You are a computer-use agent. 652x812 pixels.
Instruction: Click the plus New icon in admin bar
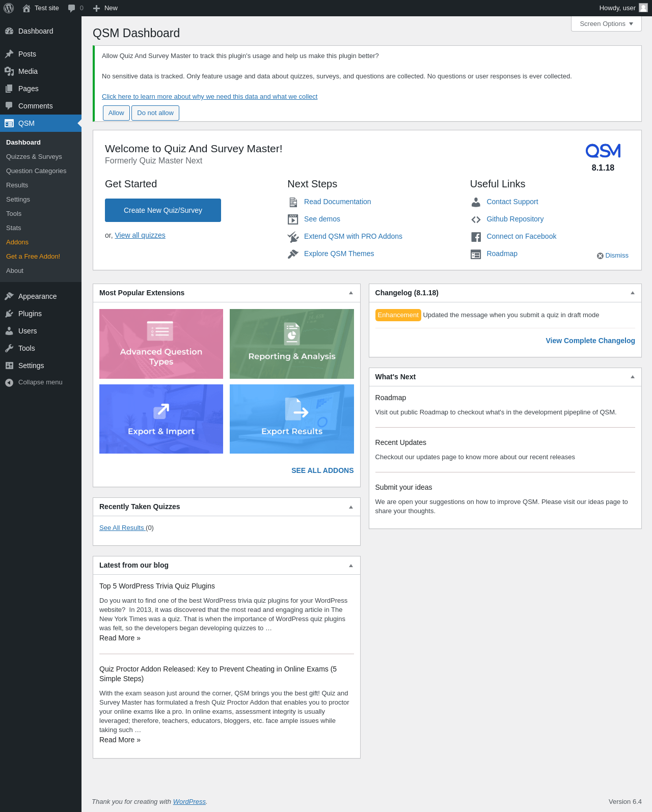tap(96, 8)
